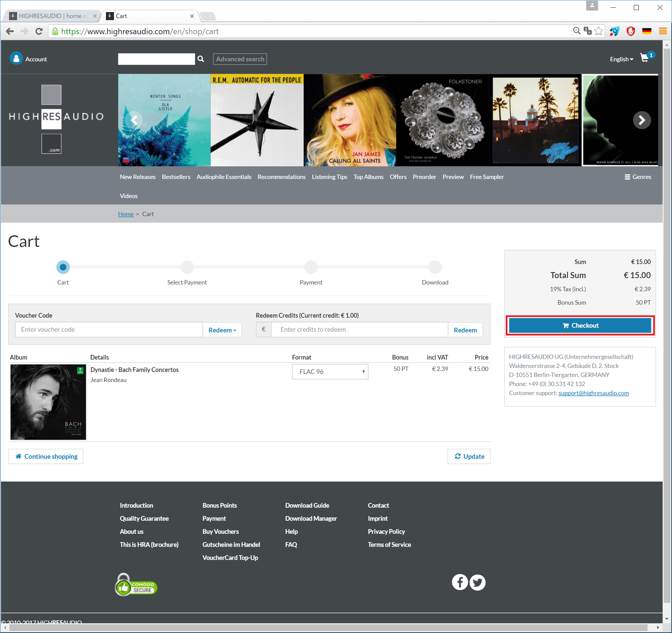Click the browser profile icon in title bar

(592, 6)
